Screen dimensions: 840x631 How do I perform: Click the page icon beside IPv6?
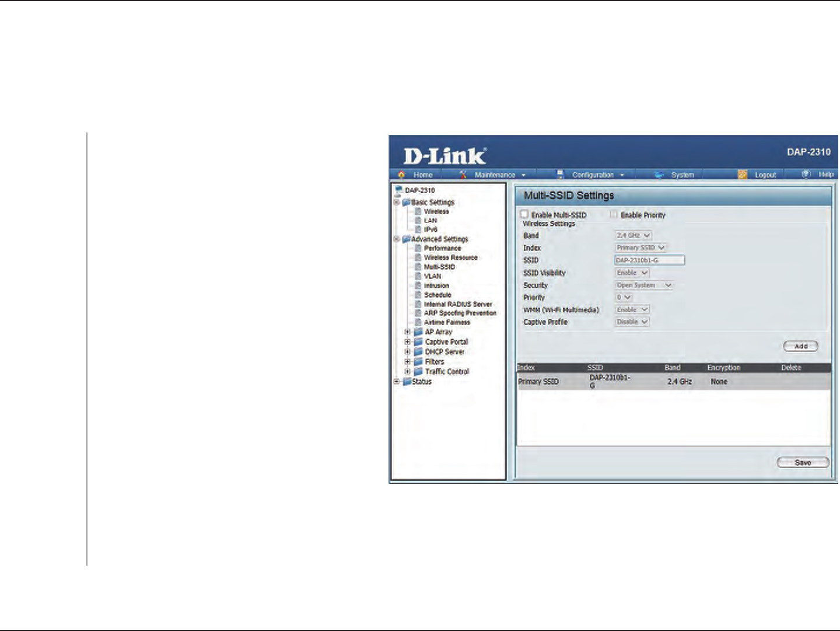click(x=418, y=229)
